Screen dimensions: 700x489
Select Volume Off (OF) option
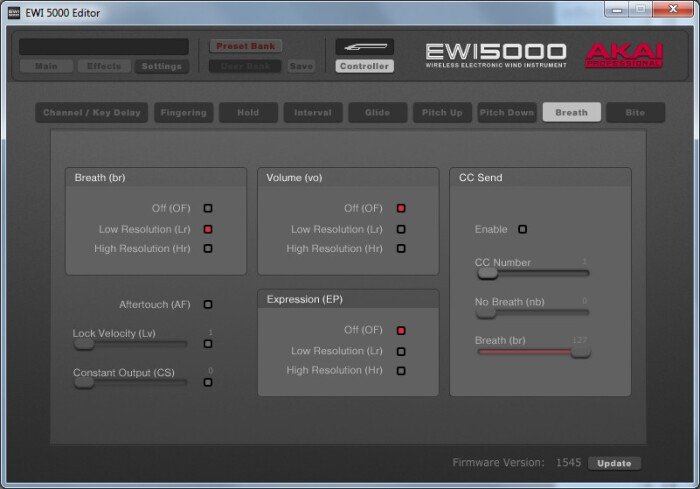401,208
